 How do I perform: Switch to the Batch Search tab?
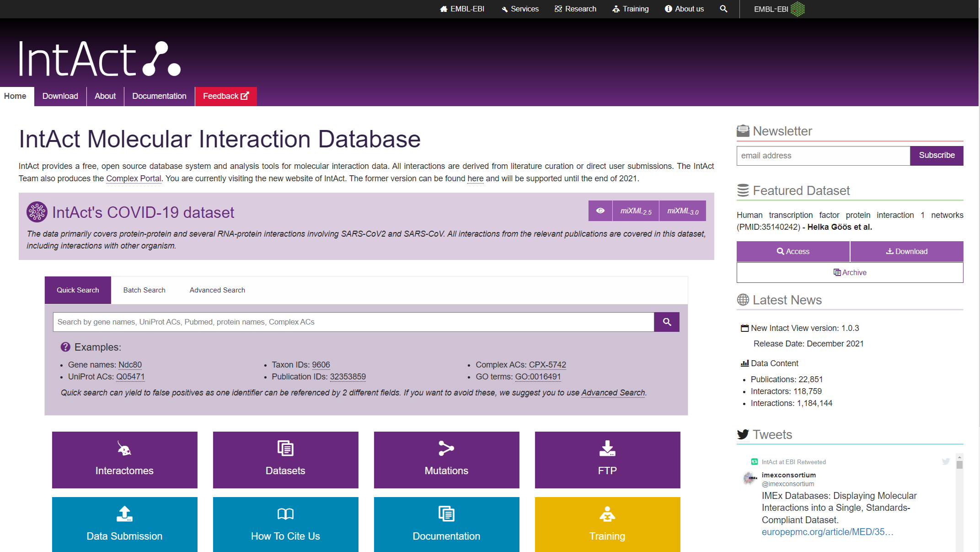[144, 290]
